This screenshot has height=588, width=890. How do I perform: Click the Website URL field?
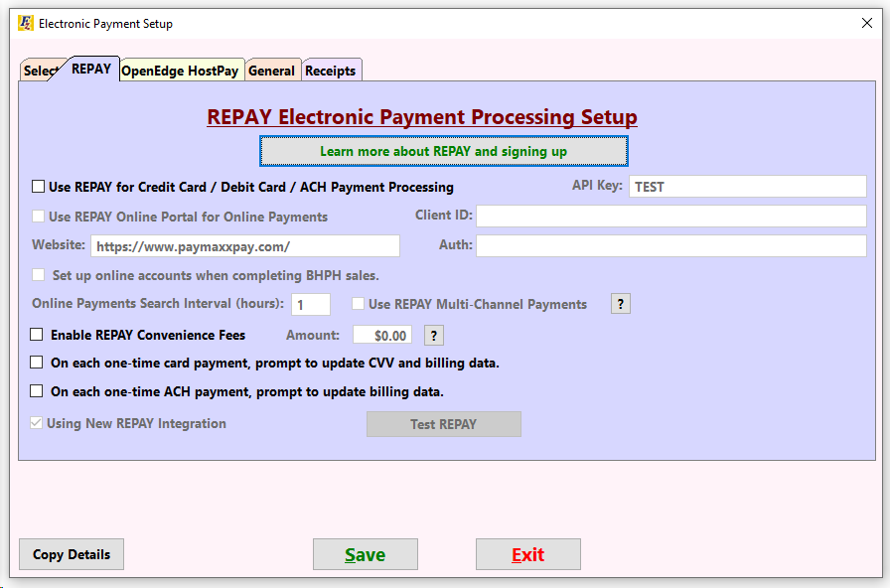point(245,246)
